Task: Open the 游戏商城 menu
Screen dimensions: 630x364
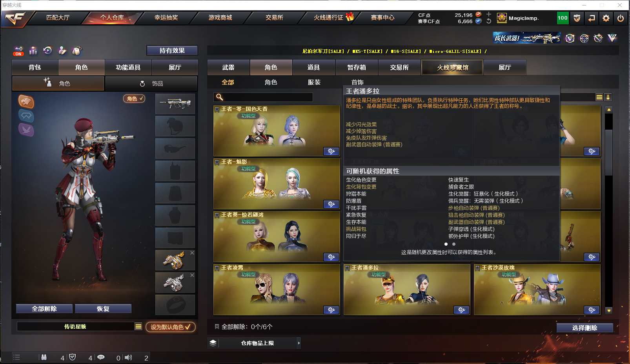Action: 220,18
